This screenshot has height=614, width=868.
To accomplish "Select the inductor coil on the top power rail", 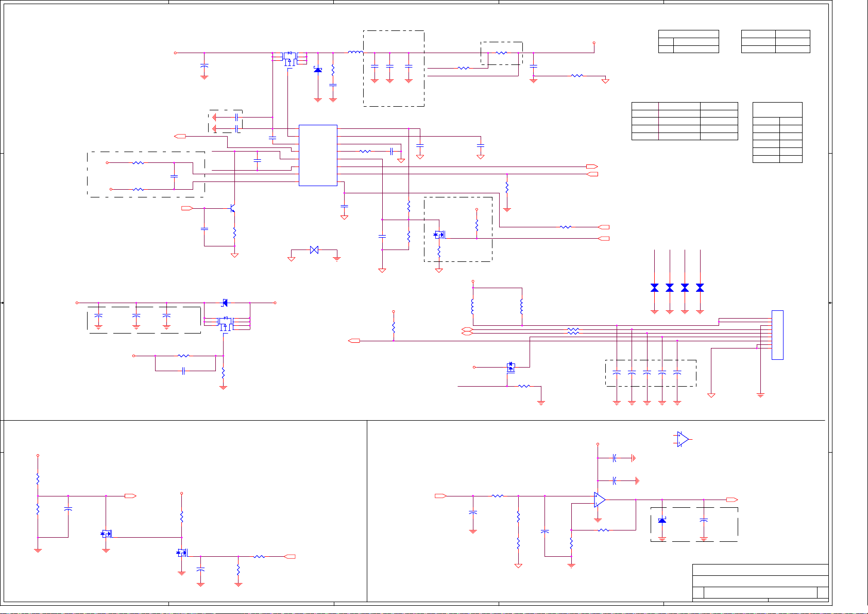I will 355,52.
